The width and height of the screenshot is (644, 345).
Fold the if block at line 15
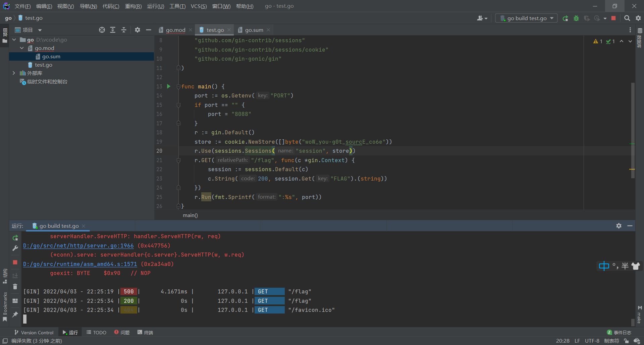(178, 105)
